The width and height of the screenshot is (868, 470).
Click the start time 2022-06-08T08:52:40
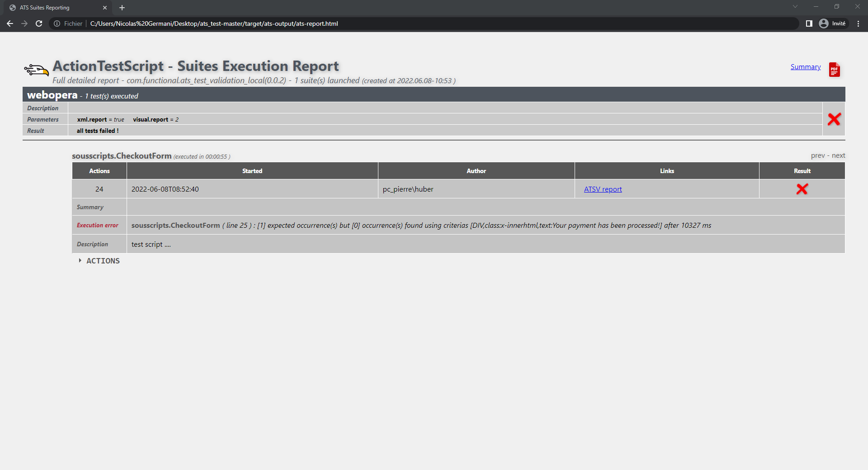point(165,189)
